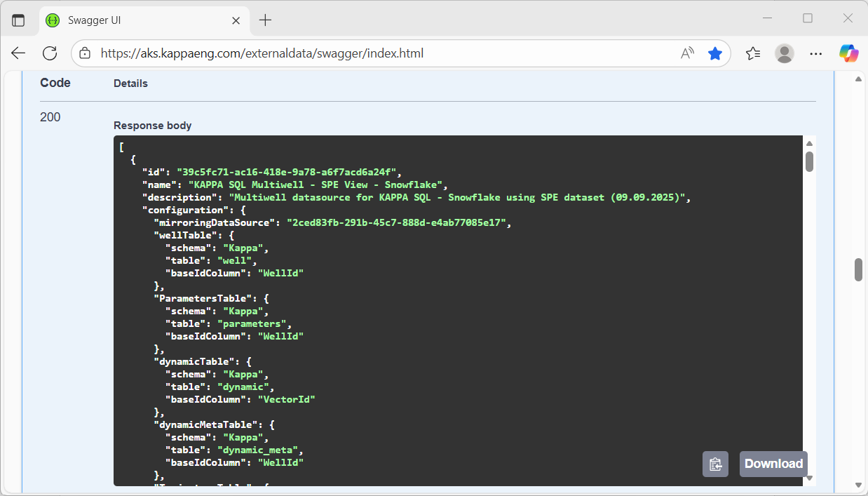Open the browser profile avatar
The height and width of the screenshot is (496, 868).
785,53
